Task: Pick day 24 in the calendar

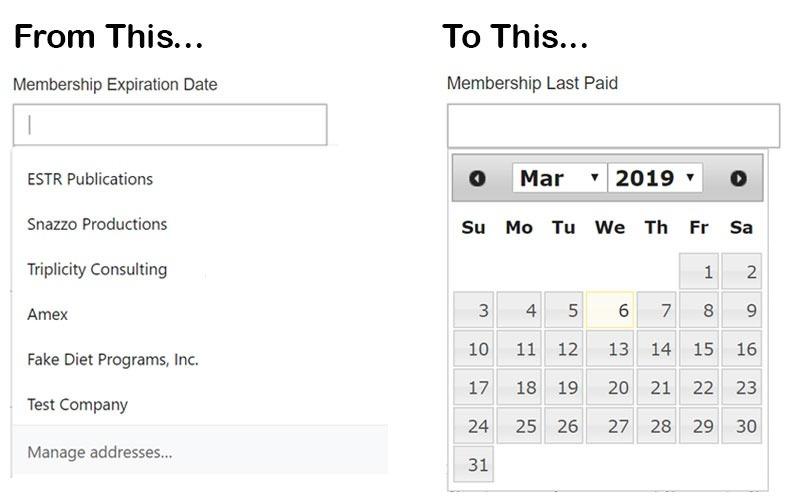Action: point(474,426)
